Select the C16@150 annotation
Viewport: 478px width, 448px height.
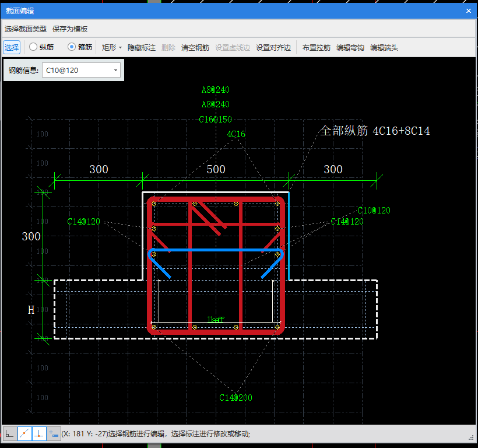pos(215,119)
